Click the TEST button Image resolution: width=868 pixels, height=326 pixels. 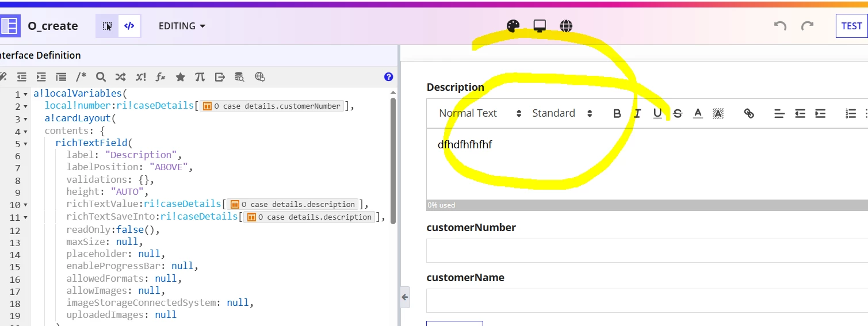pyautogui.click(x=851, y=26)
